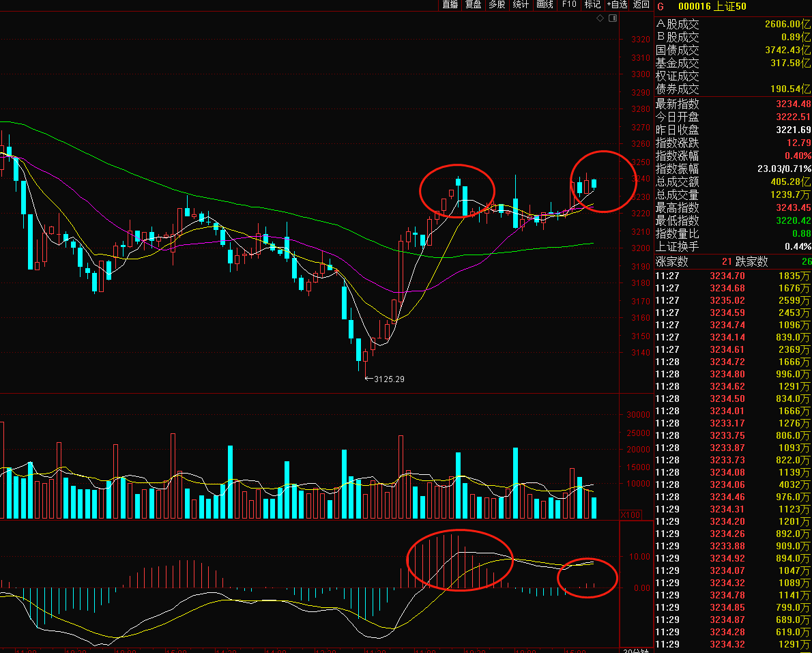Select the 画线 drawing line tool

545,5
